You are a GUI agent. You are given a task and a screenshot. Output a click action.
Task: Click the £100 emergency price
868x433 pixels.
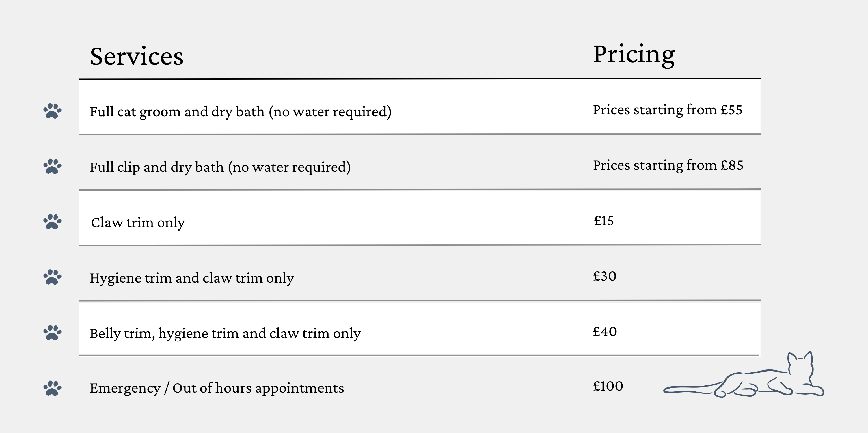point(608,386)
